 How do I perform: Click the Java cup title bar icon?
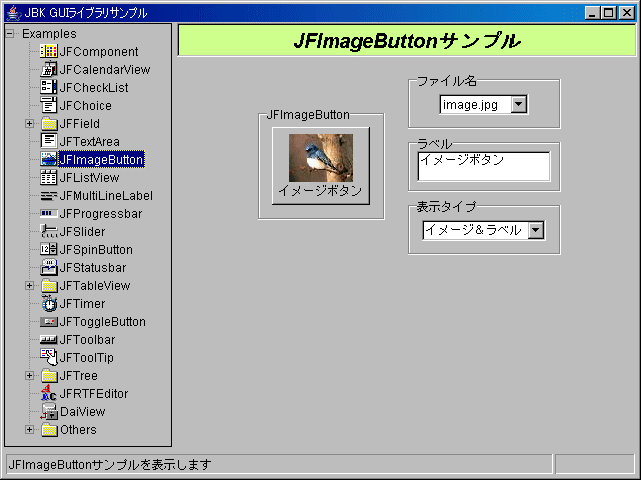(13, 13)
